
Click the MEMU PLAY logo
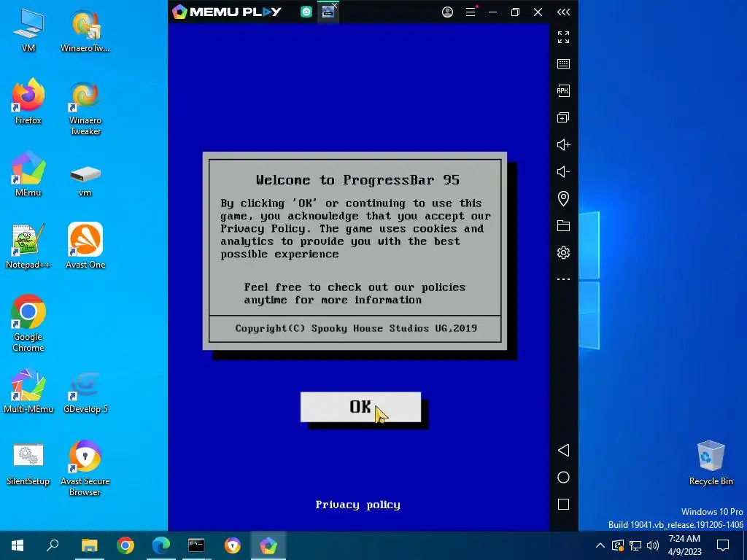pyautogui.click(x=227, y=12)
